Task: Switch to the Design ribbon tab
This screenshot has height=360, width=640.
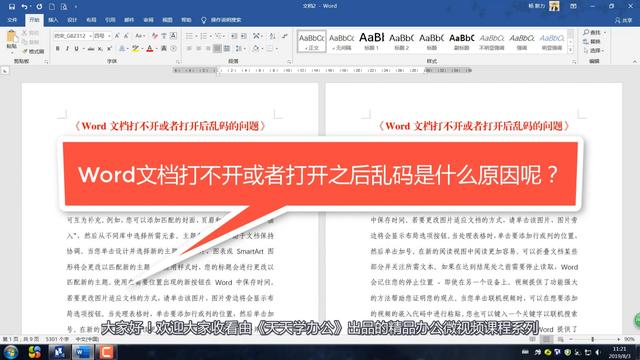Action: 72,20
